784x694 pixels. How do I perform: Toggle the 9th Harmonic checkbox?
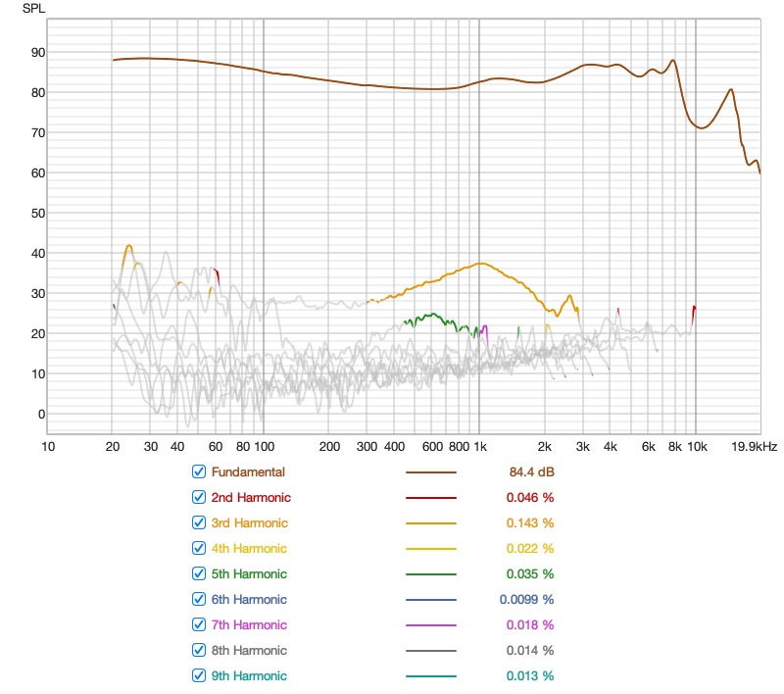point(200,675)
